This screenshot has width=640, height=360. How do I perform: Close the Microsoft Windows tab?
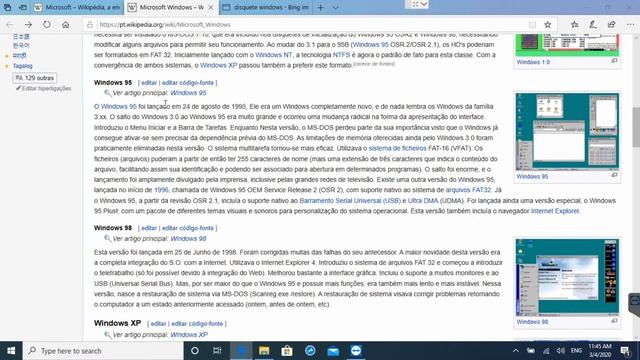(x=211, y=7)
